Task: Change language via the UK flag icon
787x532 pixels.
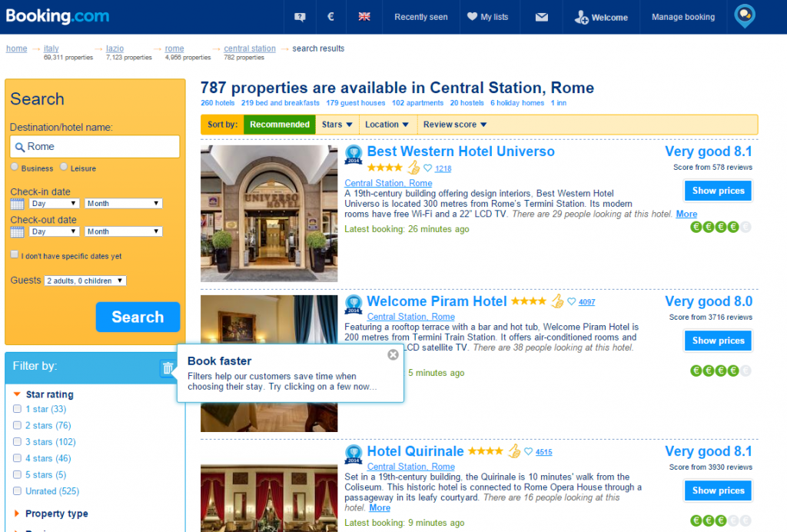Action: pyautogui.click(x=364, y=17)
